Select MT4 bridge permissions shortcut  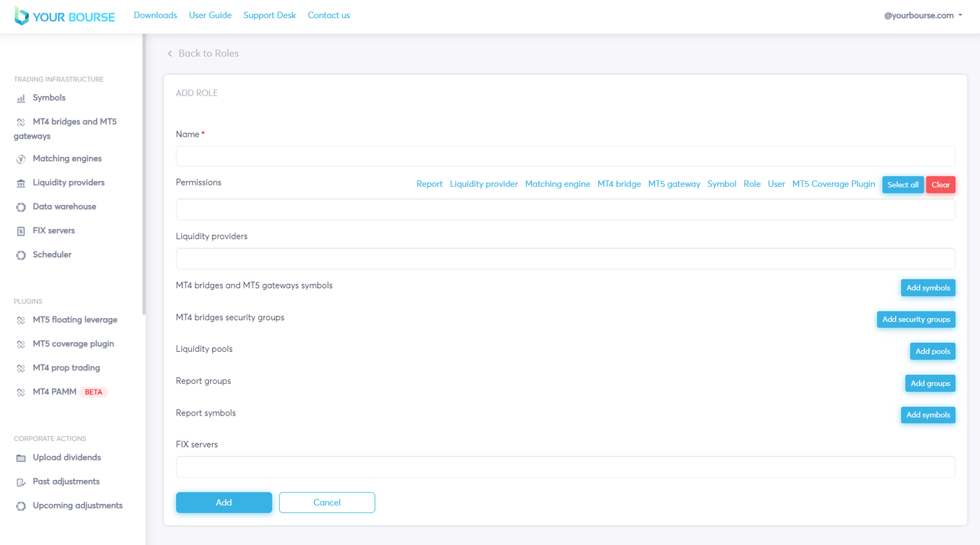pyautogui.click(x=619, y=184)
